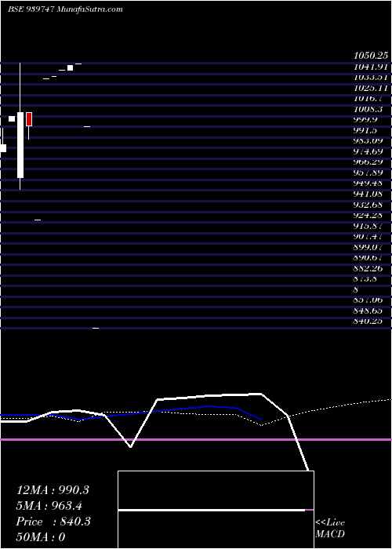
Task: Click the 12MA : 990.3 readout
Action: pos(53,490)
